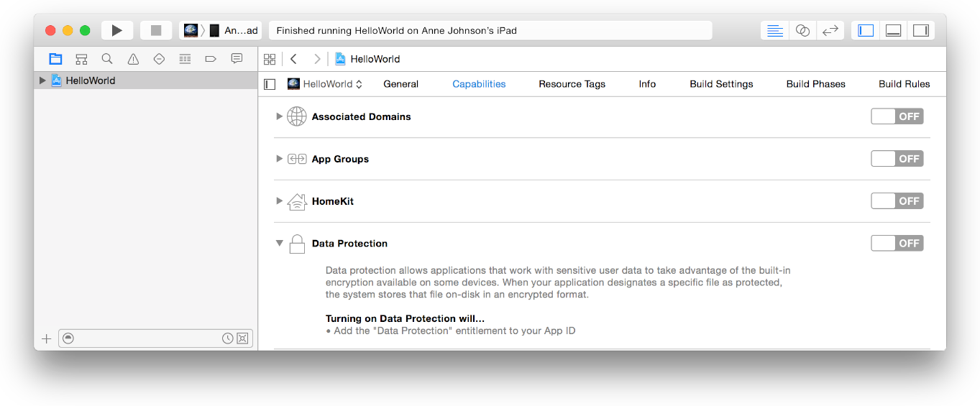
Task: Switch to the General tab
Action: coord(400,84)
